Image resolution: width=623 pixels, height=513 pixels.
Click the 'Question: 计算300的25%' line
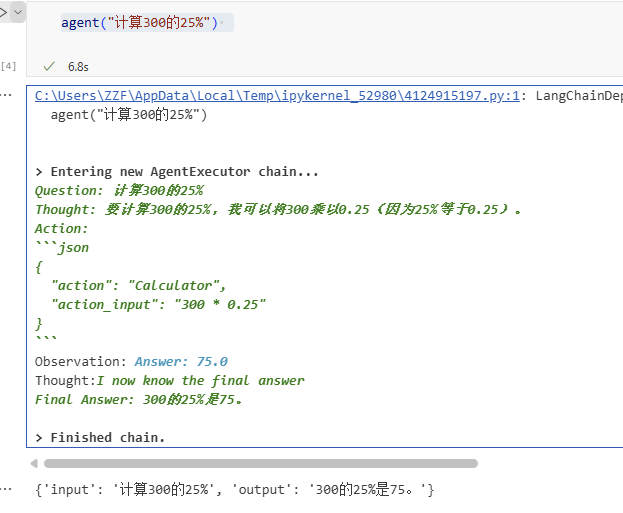[119, 191]
